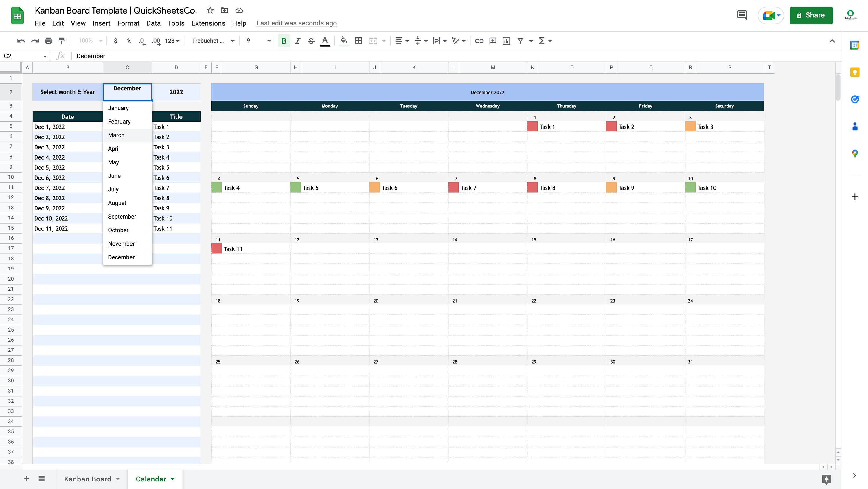Insert a link using the toolbar icon
The height and width of the screenshot is (489, 868).
point(479,41)
